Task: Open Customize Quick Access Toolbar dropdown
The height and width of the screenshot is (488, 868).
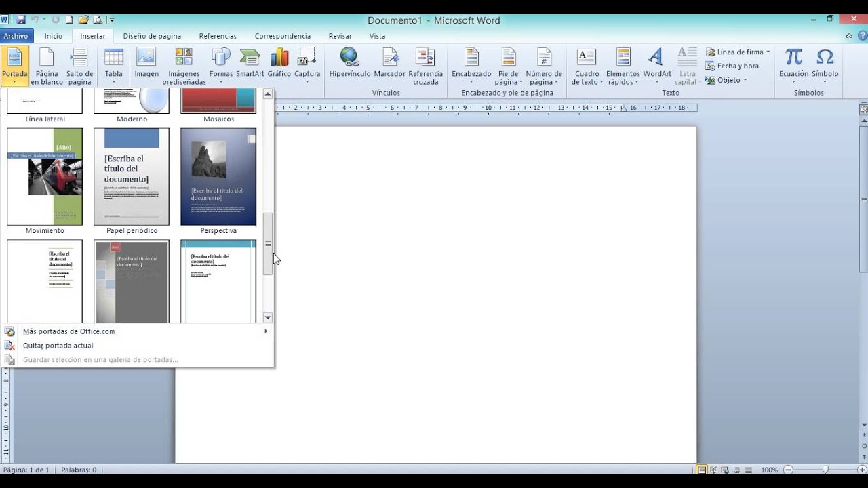Action: pos(112,20)
